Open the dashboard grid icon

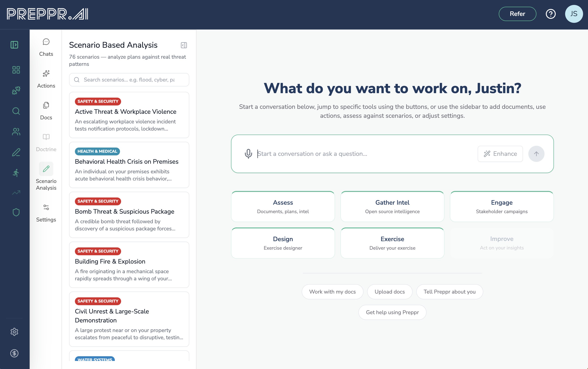click(16, 70)
